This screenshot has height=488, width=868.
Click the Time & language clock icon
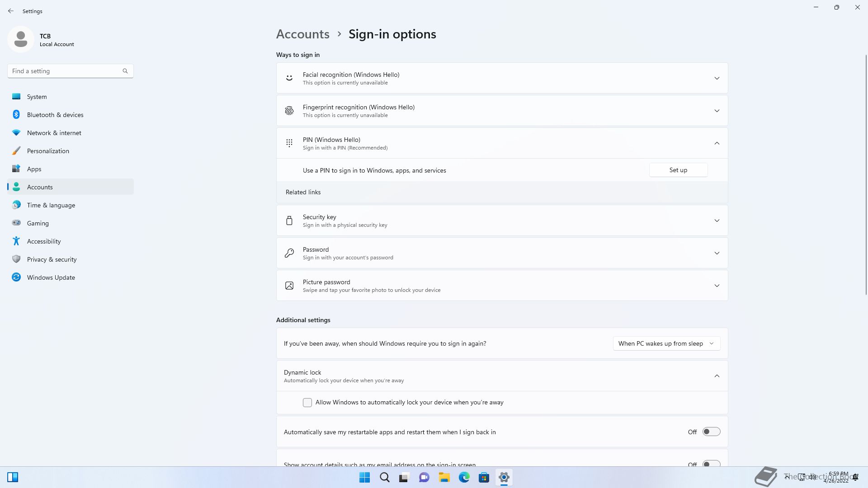point(16,205)
